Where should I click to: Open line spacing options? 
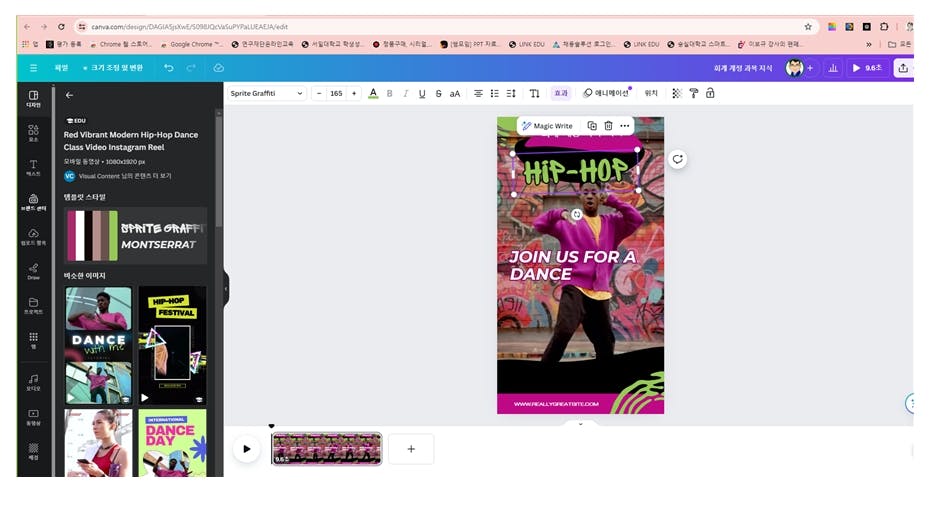pos(511,93)
